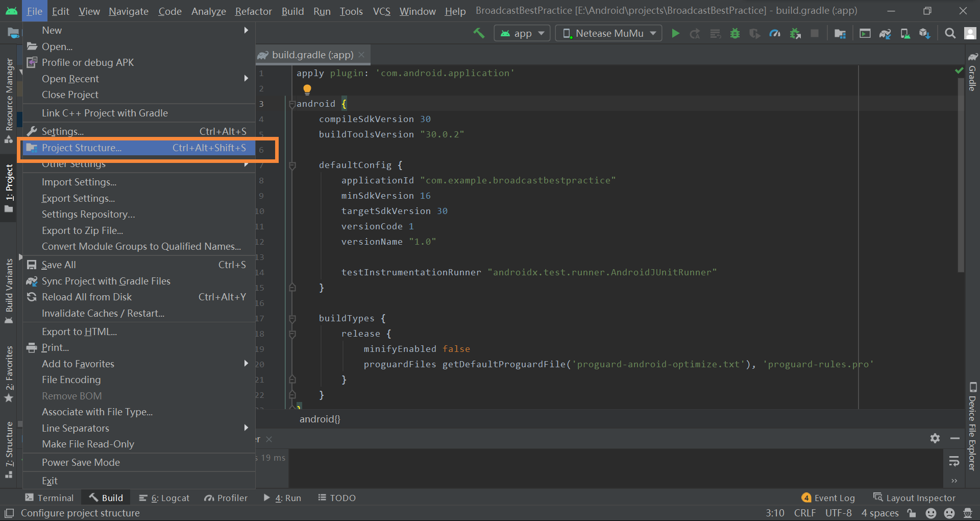The image size is (980, 521).
Task: Expand the New submenu
Action: [x=139, y=30]
